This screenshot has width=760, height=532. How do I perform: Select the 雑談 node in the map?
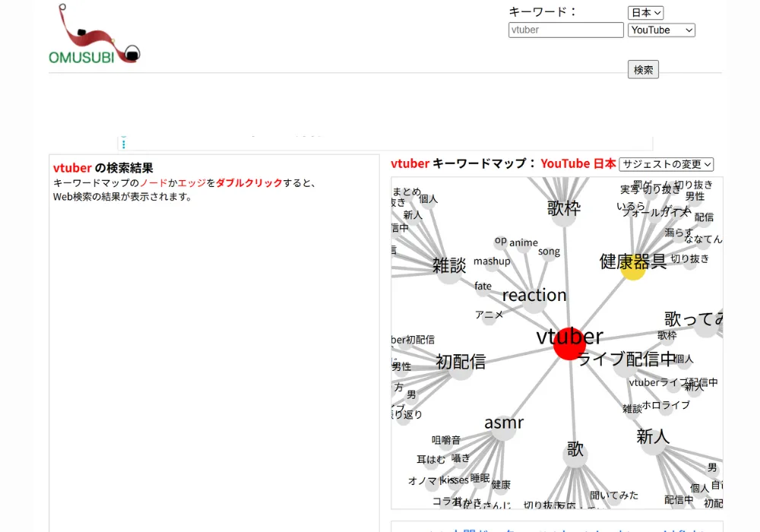point(449,270)
